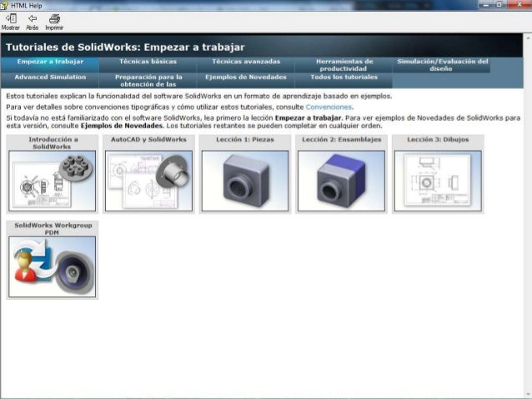The image size is (532, 399).
Task: Click the AutoCAD y SolidWorks title text
Action: click(x=148, y=139)
